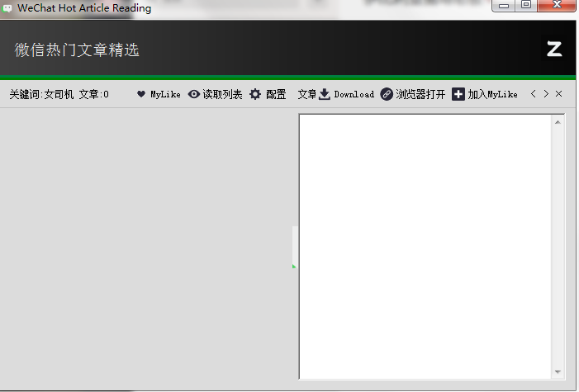Click the Download text

[354, 95]
